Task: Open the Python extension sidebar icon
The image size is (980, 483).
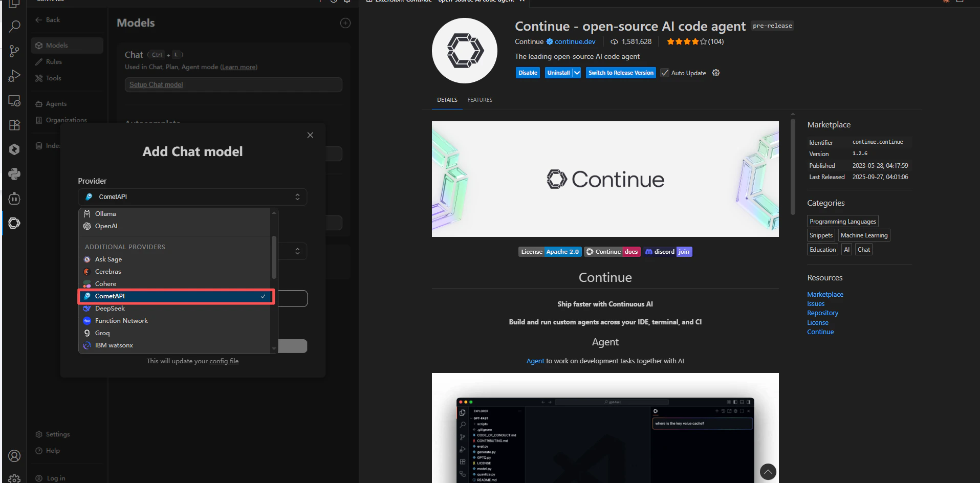Action: (x=14, y=174)
